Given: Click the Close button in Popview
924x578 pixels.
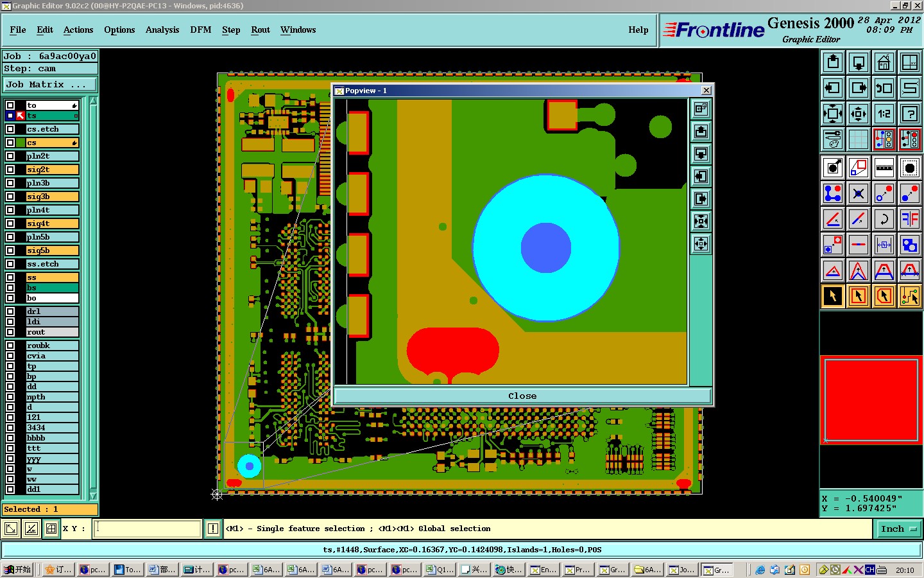Looking at the screenshot, I should click(x=522, y=396).
